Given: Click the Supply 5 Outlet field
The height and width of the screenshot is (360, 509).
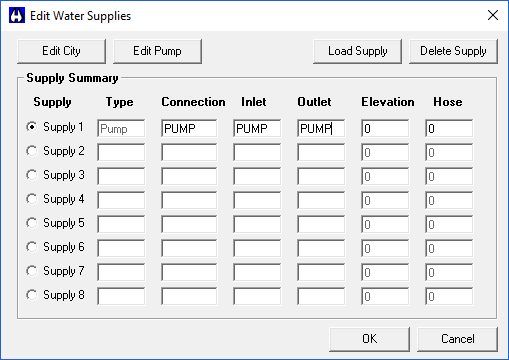Looking at the screenshot, I should click(x=321, y=224).
